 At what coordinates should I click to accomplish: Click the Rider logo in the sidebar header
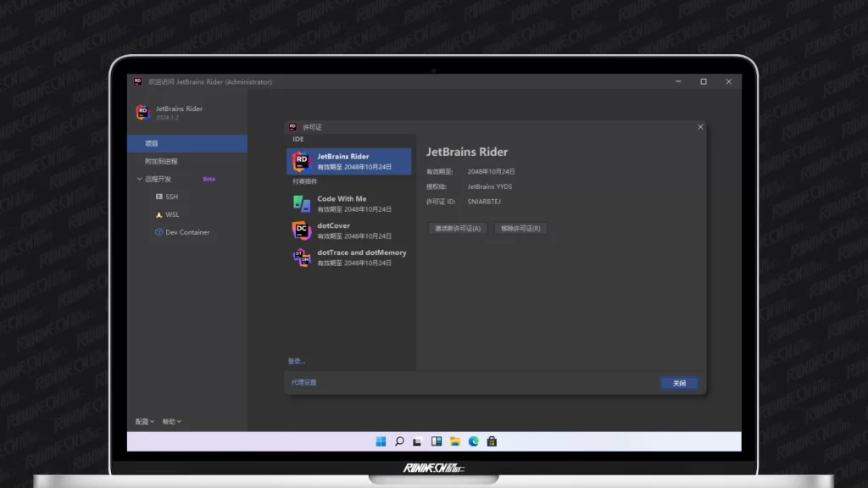coord(142,113)
